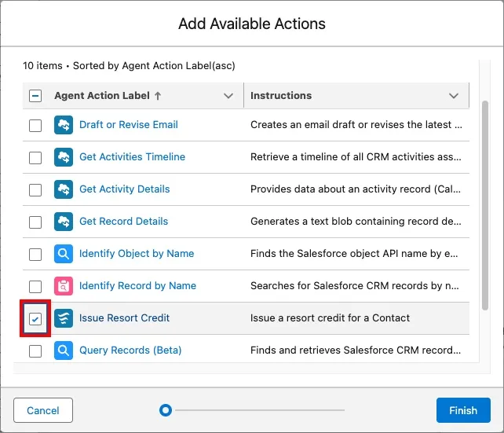Viewport: 504px width, 433px height.
Task: Open the Instructions column dropdown chevron
Action: click(x=454, y=96)
